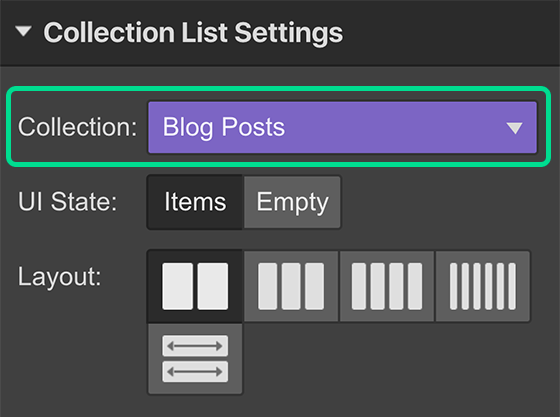
Task: Collapse the Collection List Settings section triangle
Action: 24,31
